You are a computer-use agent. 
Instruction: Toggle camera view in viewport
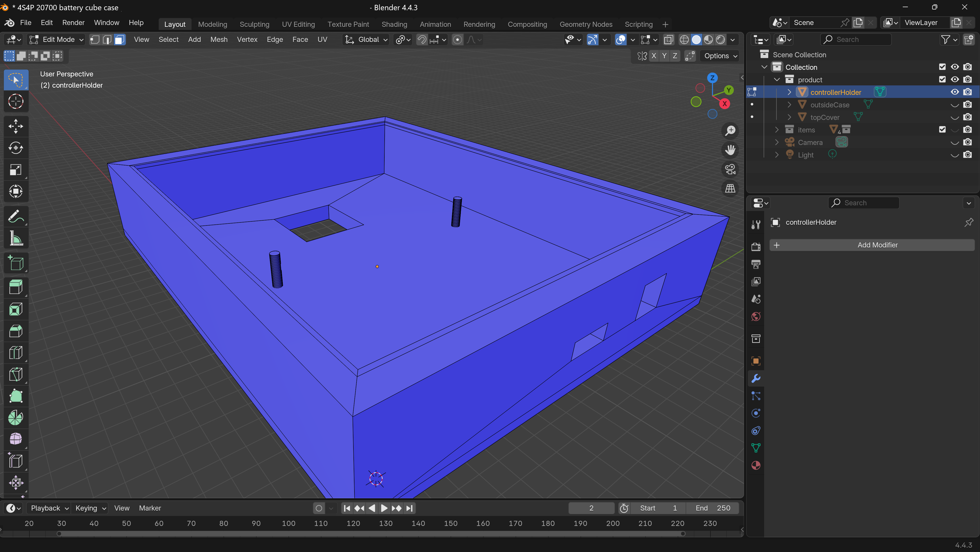pyautogui.click(x=730, y=169)
